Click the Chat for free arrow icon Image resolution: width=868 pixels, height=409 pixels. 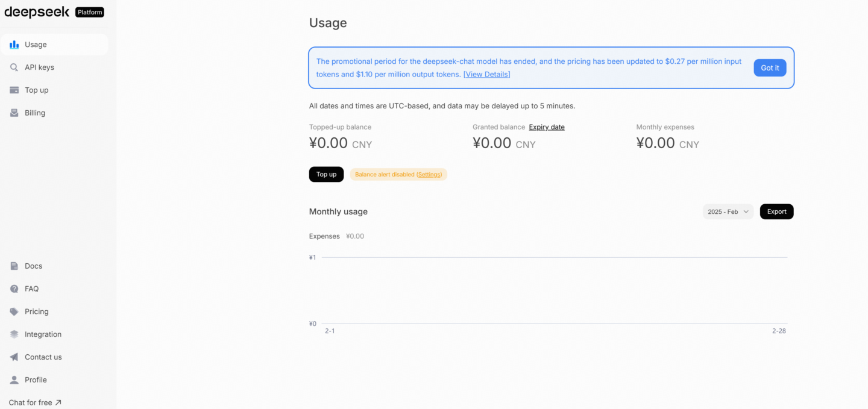click(58, 402)
